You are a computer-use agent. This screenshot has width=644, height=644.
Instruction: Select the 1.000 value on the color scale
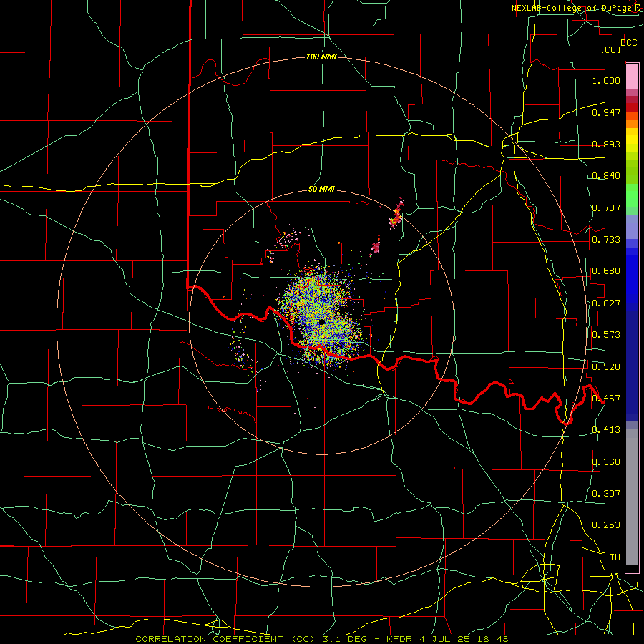click(x=606, y=80)
